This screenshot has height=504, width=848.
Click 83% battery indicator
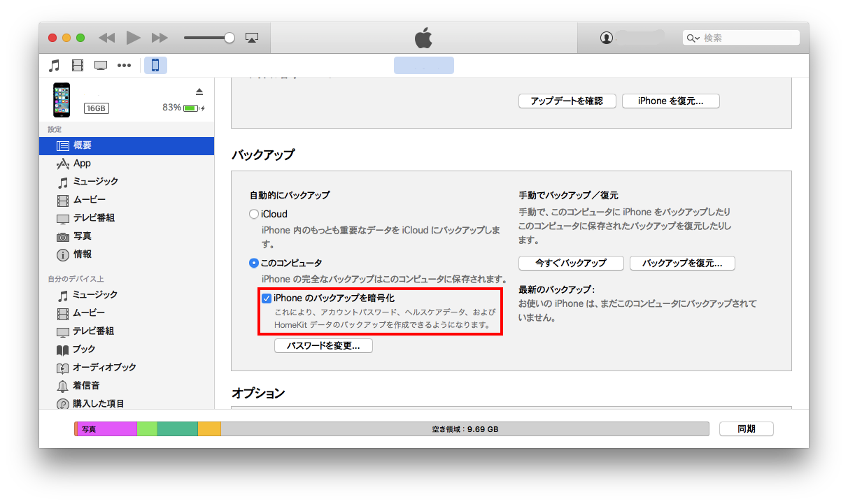point(183,108)
